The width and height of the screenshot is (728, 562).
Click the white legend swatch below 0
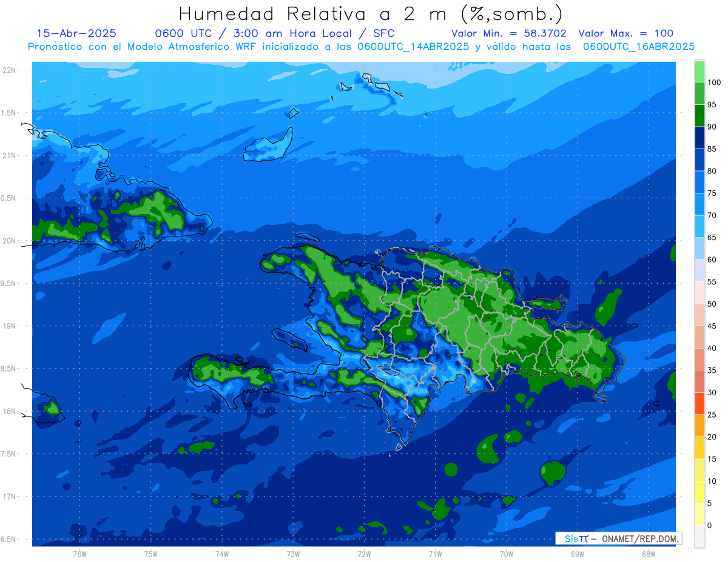699,537
